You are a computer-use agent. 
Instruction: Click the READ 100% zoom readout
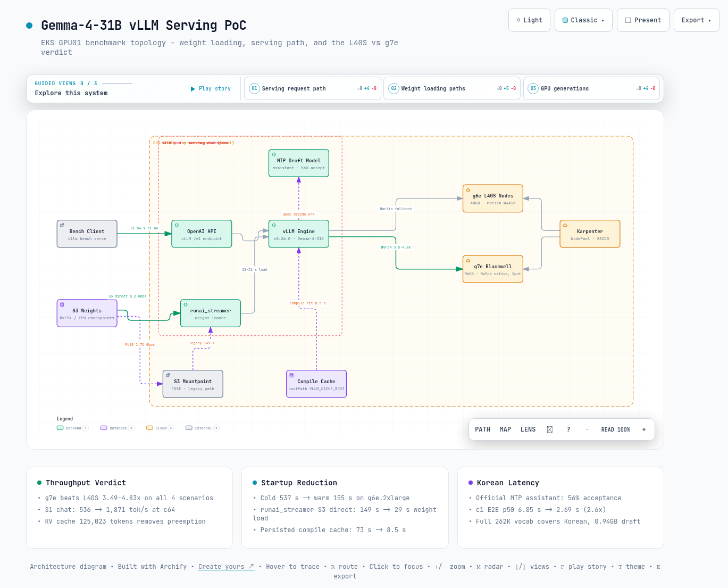[x=616, y=429]
